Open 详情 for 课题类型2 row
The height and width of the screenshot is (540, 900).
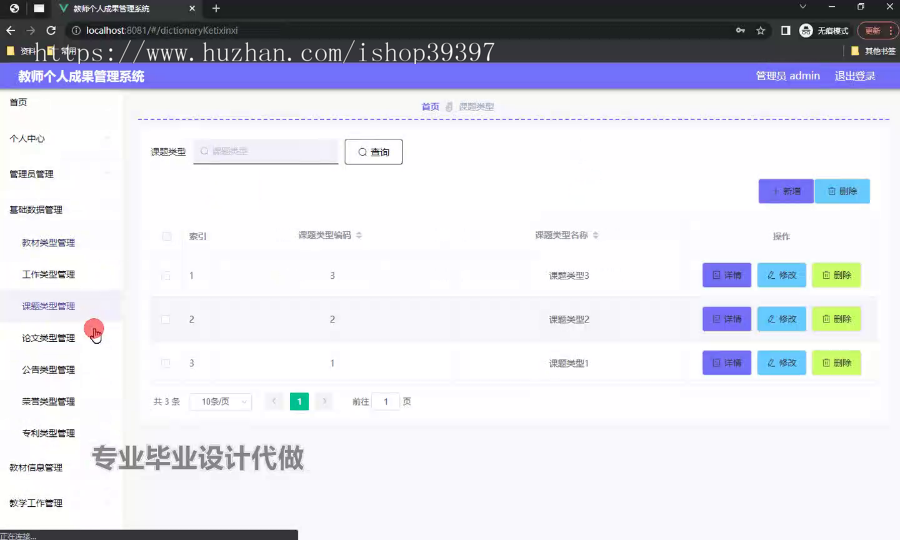727,318
